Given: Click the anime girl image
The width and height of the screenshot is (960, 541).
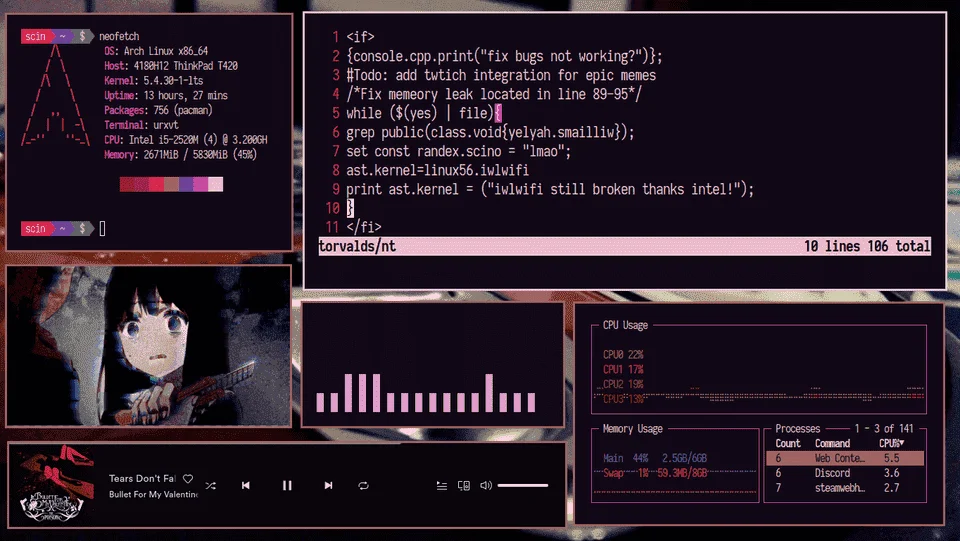Looking at the screenshot, I should (148, 345).
